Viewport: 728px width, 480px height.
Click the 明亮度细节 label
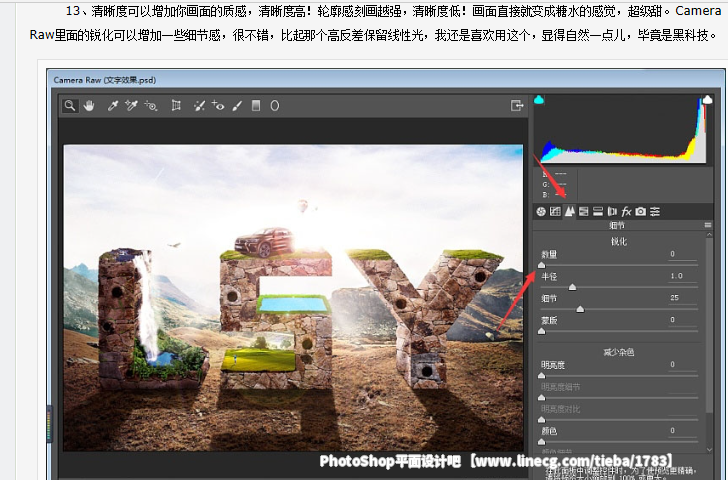coord(560,387)
